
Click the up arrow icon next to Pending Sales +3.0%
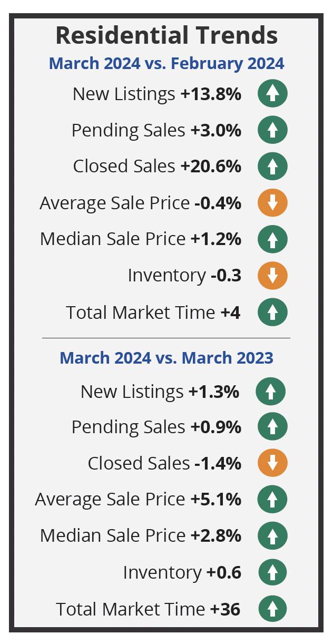(x=272, y=130)
